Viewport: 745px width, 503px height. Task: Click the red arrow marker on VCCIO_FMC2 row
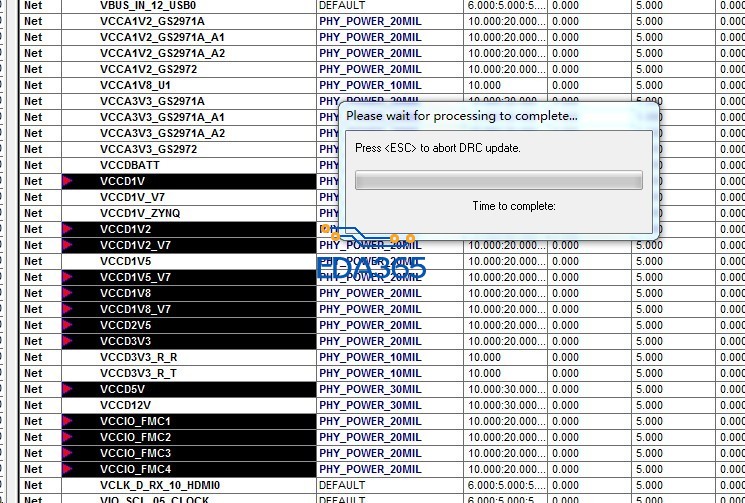[67, 437]
